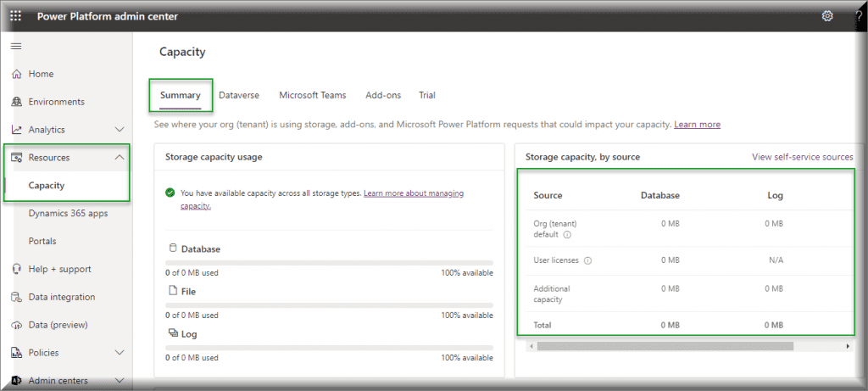This screenshot has width=868, height=391.
Task: Collapse the Resources menu chevron
Action: point(119,157)
